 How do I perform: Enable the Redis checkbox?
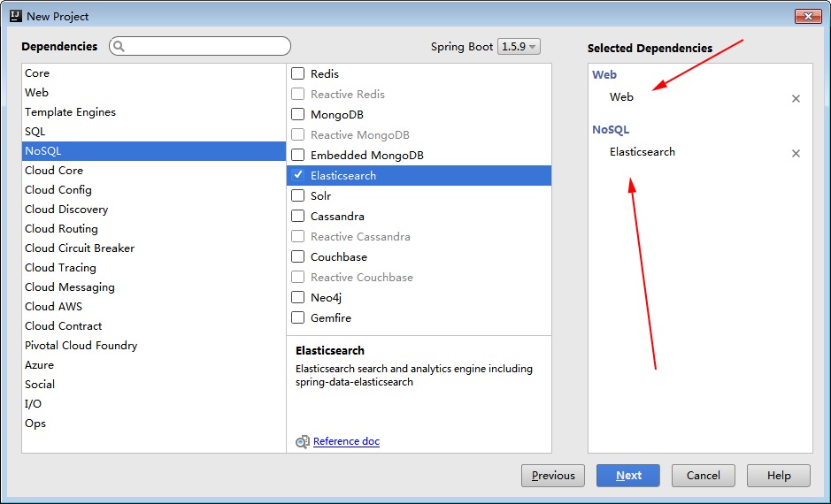click(298, 74)
